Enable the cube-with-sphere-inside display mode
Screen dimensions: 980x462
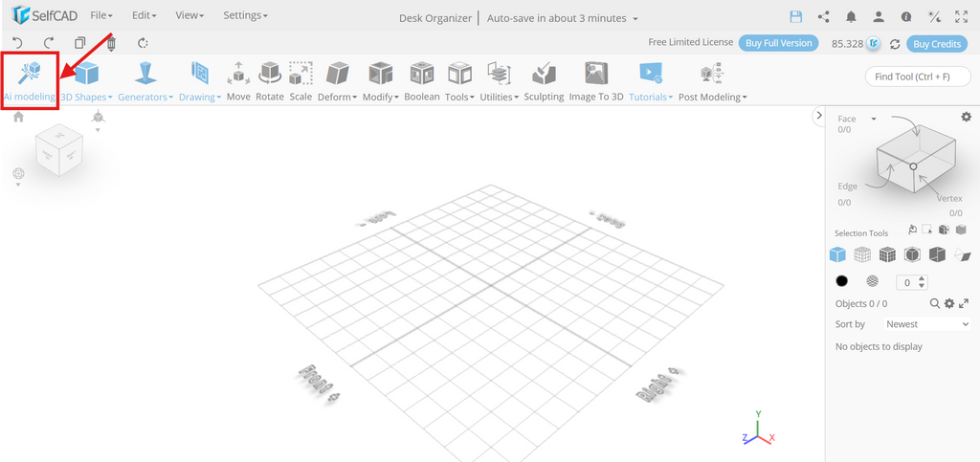click(912, 254)
